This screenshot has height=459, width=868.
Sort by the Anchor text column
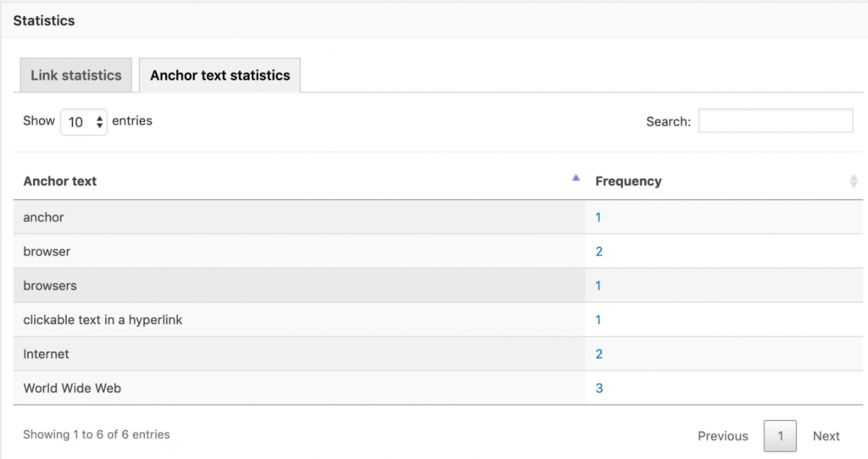click(x=299, y=182)
